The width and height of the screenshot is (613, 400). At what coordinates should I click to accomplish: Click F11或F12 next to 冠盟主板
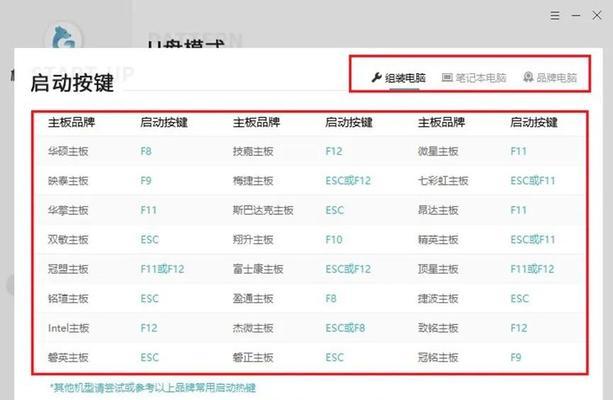click(162, 269)
